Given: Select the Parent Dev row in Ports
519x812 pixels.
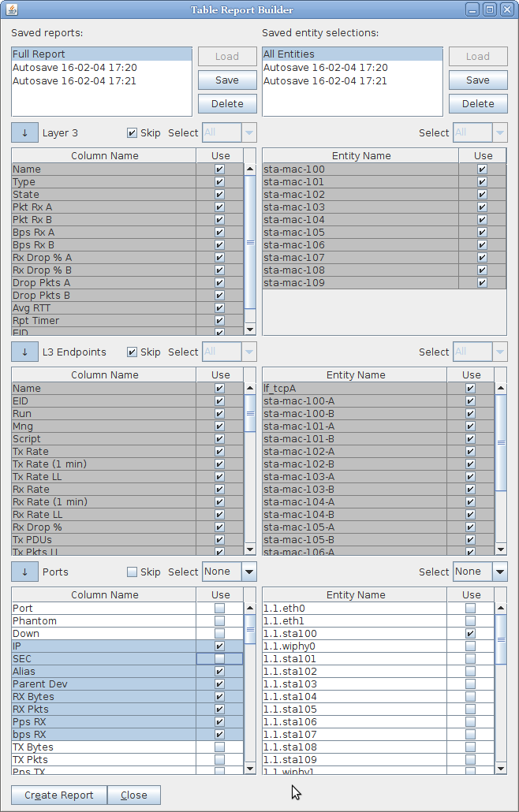Looking at the screenshot, I should pyautogui.click(x=103, y=683).
